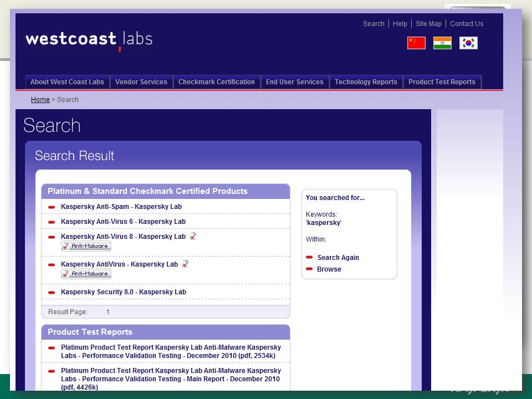Select the India flag icon
This screenshot has height=399, width=532.
442,43
